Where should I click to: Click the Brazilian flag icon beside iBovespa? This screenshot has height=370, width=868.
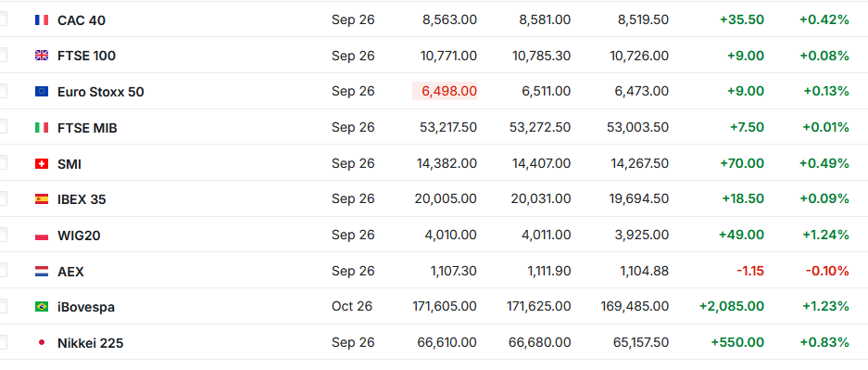tap(42, 307)
